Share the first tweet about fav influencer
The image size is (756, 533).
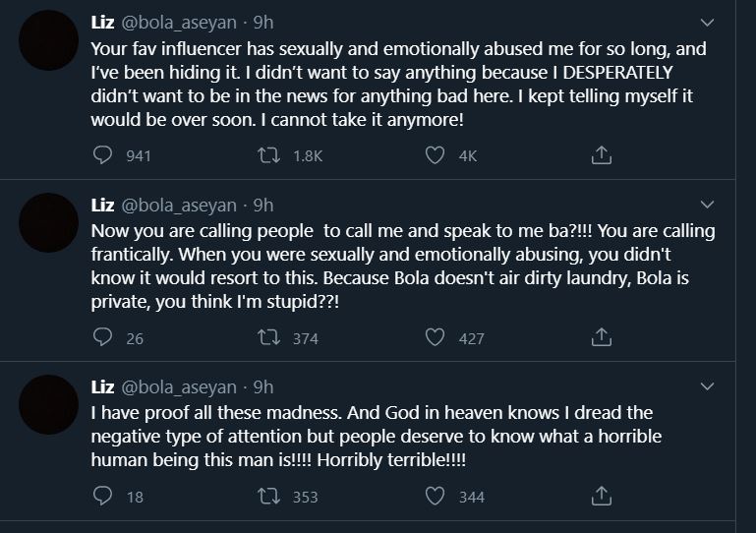click(x=602, y=155)
